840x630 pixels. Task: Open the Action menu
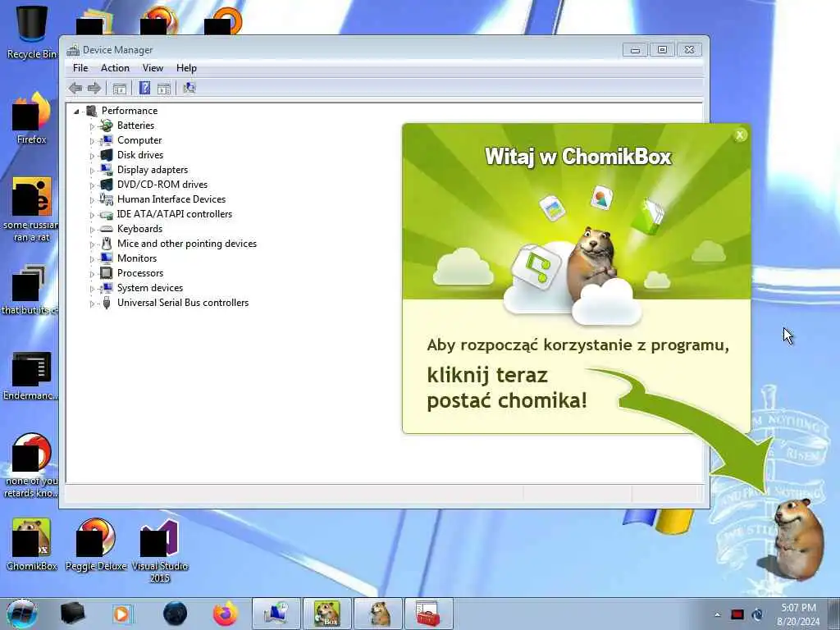click(x=115, y=68)
